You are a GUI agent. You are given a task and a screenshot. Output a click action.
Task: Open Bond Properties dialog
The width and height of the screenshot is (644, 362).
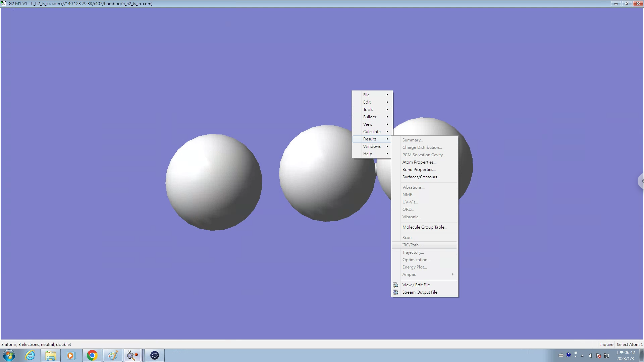click(x=424, y=170)
